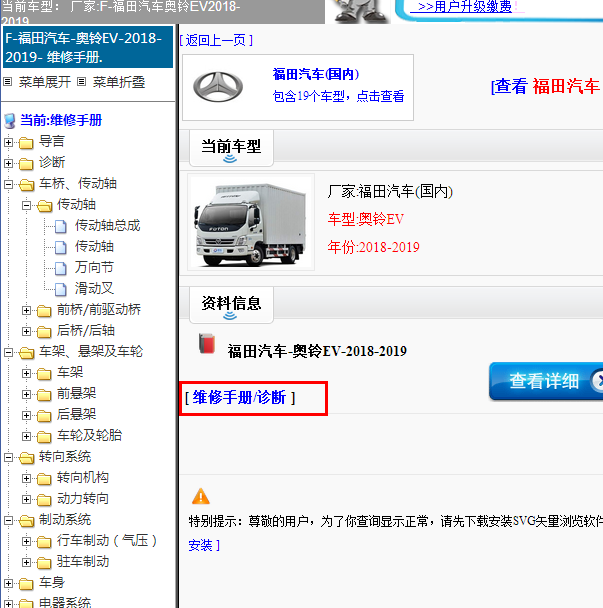
Task: Click the document icon for 传动轴总成
Action: click(x=60, y=226)
